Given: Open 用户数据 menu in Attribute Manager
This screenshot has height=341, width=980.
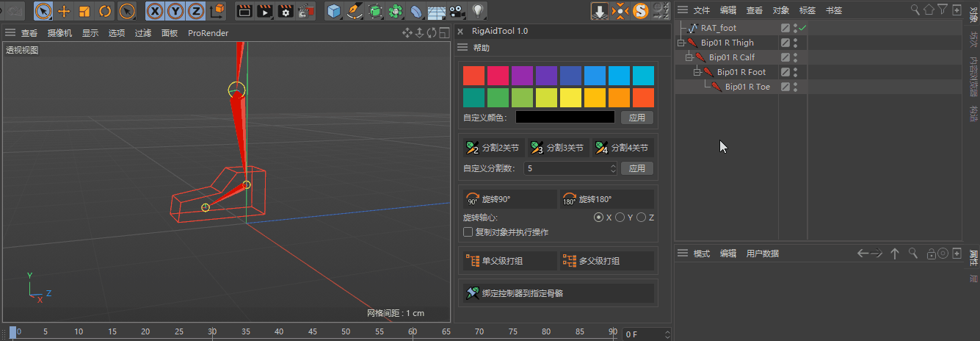Looking at the screenshot, I should (x=763, y=254).
